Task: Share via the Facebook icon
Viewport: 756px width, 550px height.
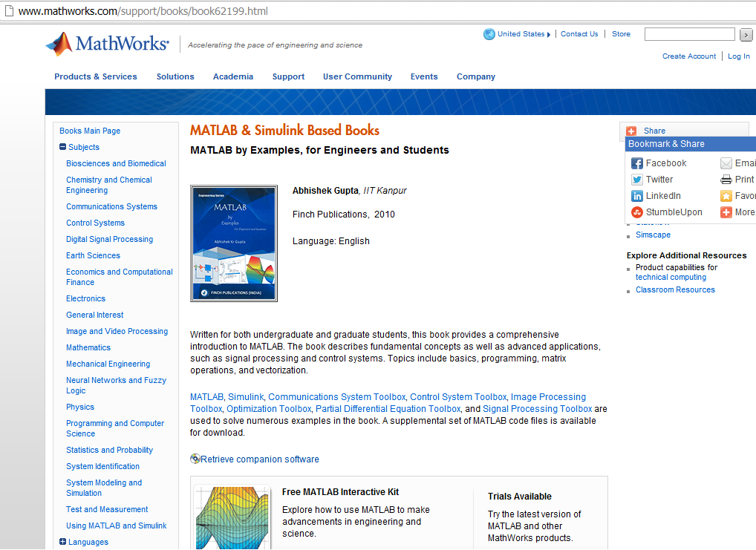Action: pyautogui.click(x=637, y=163)
